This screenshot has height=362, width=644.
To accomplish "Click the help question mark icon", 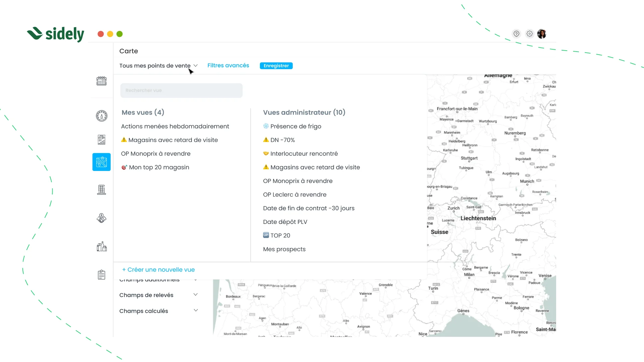I will (517, 34).
